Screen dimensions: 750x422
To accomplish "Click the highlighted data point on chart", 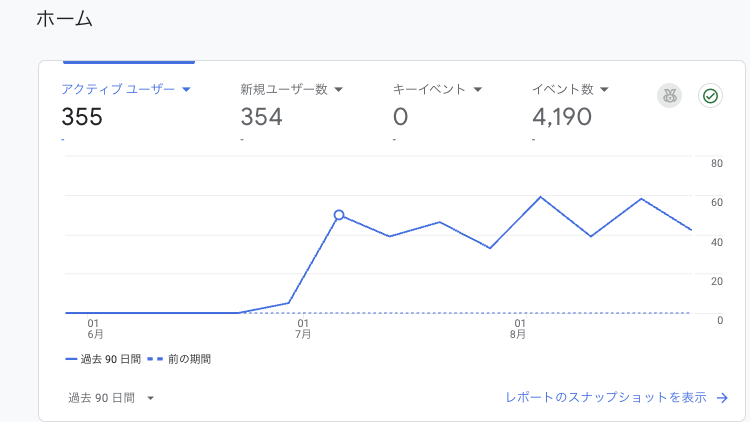I will pyautogui.click(x=339, y=215).
